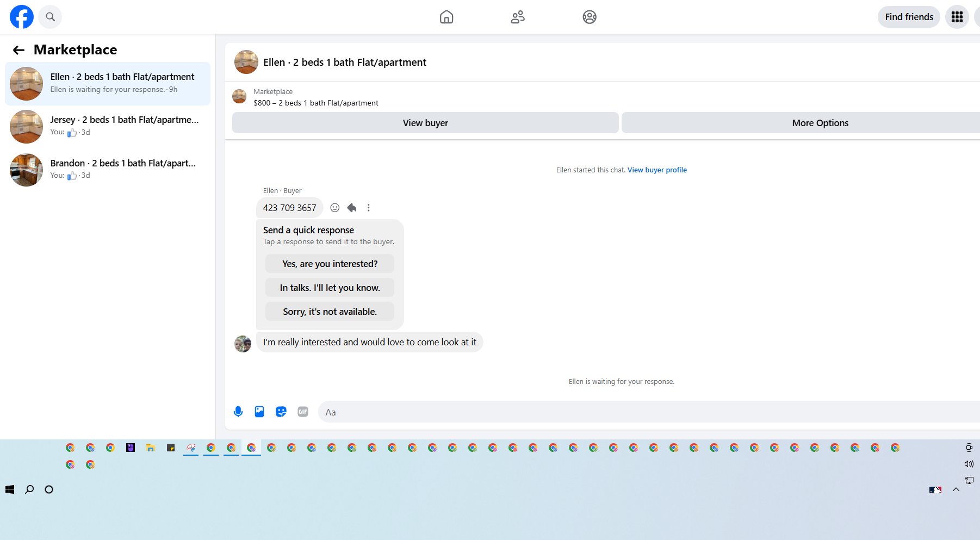Pick a GIF with the GIF icon
This screenshot has height=540, width=980.
pyautogui.click(x=303, y=412)
